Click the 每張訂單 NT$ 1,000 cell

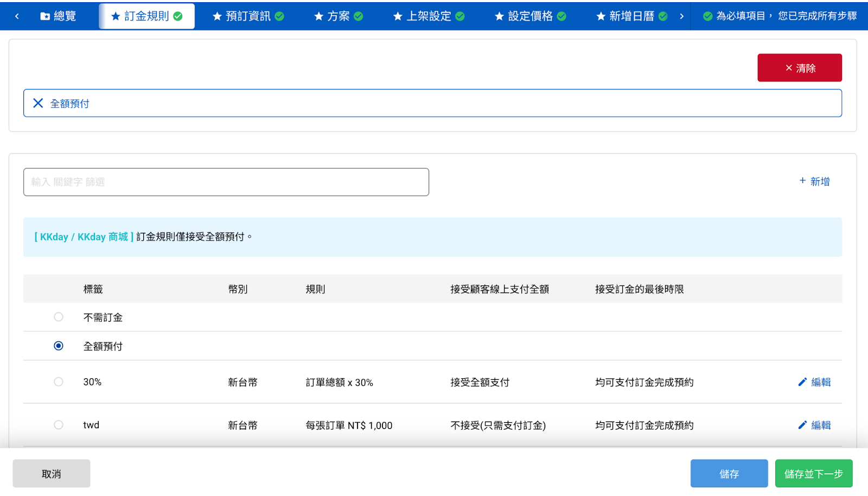click(349, 425)
